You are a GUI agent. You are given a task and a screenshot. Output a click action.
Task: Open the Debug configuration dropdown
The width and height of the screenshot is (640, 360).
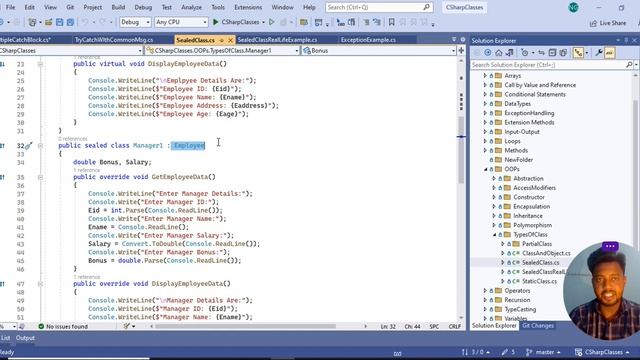point(135,22)
